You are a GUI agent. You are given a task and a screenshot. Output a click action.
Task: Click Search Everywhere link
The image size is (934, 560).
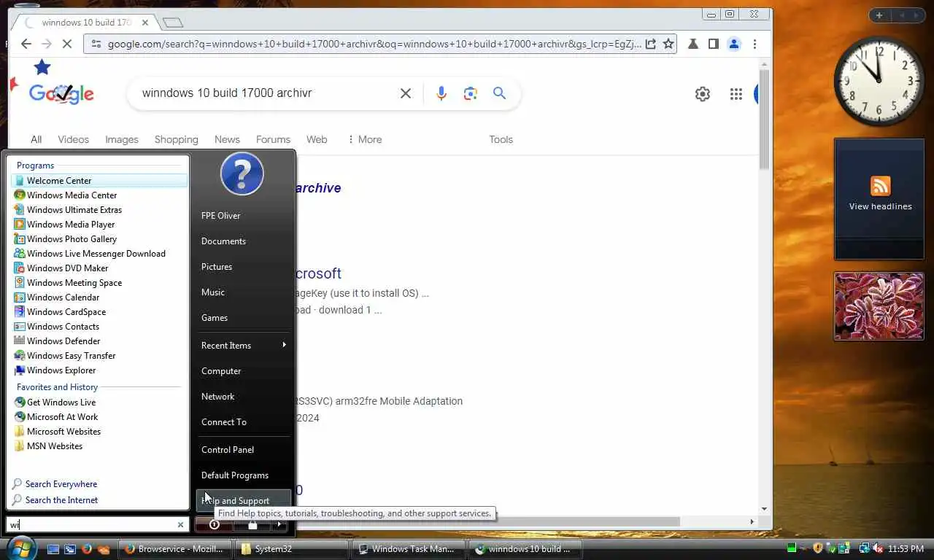click(x=61, y=483)
